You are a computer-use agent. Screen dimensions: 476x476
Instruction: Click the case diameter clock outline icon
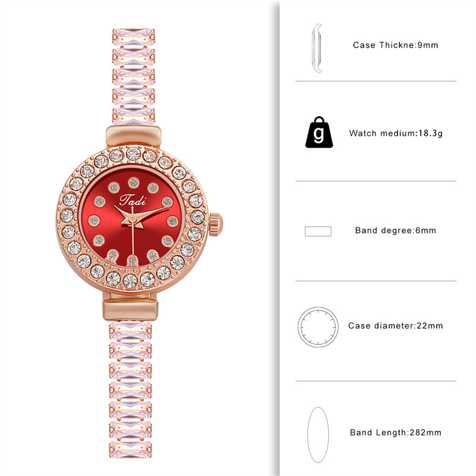click(x=318, y=327)
